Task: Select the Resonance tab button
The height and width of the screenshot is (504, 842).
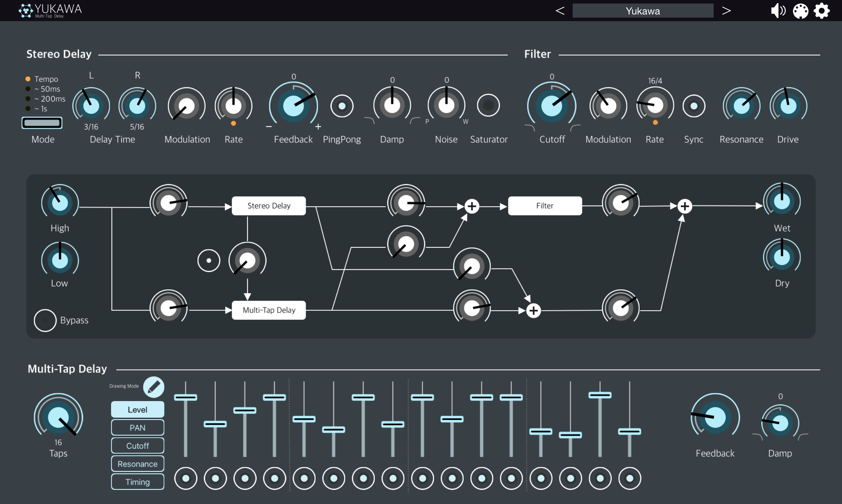Action: pos(138,464)
